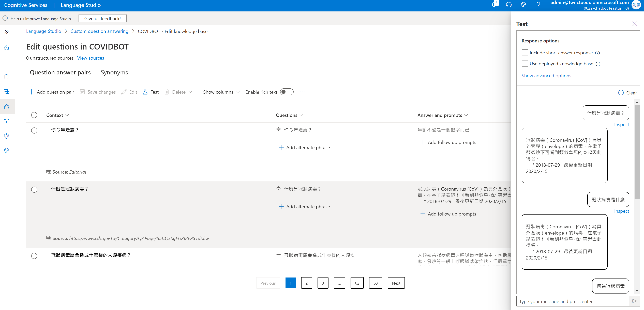Click the test message input field
Viewport: 644px width, 310px height.
(x=573, y=301)
